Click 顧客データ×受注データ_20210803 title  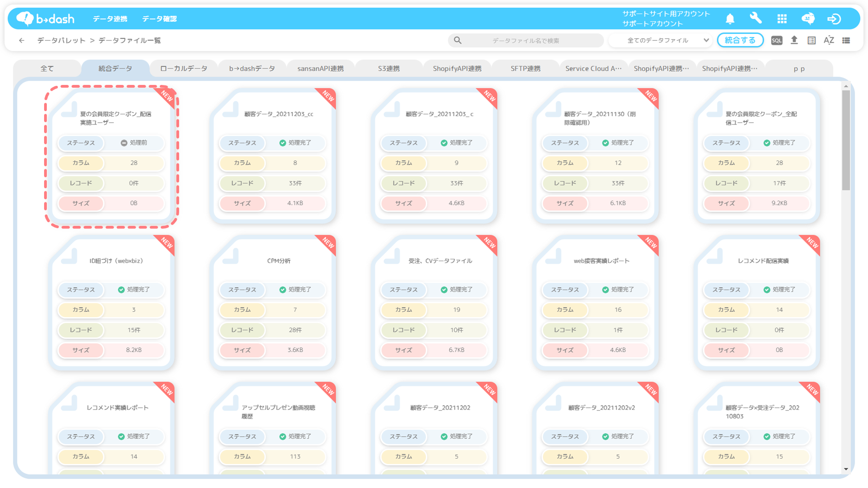click(762, 412)
